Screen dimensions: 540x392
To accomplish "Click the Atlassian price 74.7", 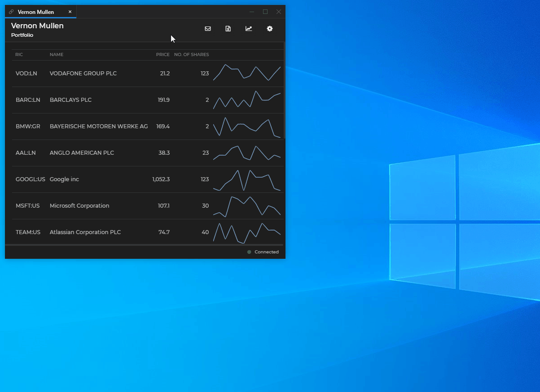I will coord(164,232).
